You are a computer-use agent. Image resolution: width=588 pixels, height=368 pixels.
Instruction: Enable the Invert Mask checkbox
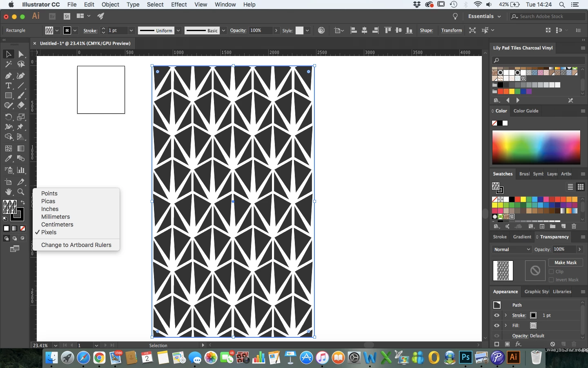(x=551, y=280)
